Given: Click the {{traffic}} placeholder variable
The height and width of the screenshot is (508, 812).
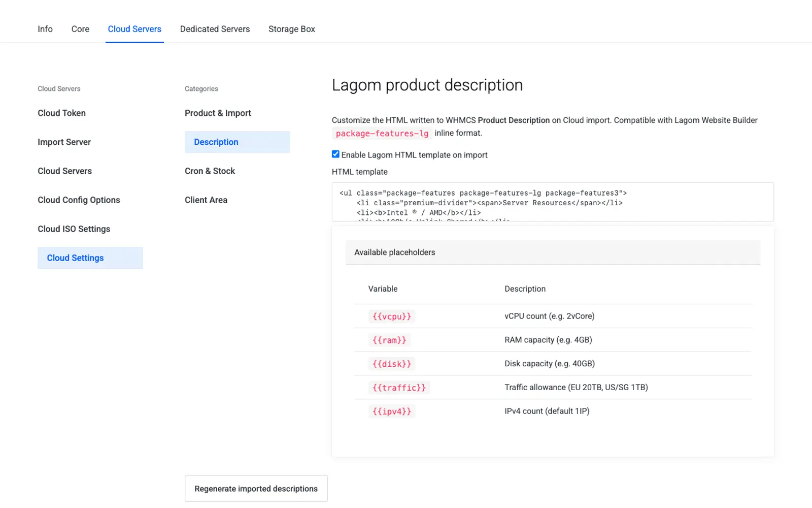Looking at the screenshot, I should (399, 388).
